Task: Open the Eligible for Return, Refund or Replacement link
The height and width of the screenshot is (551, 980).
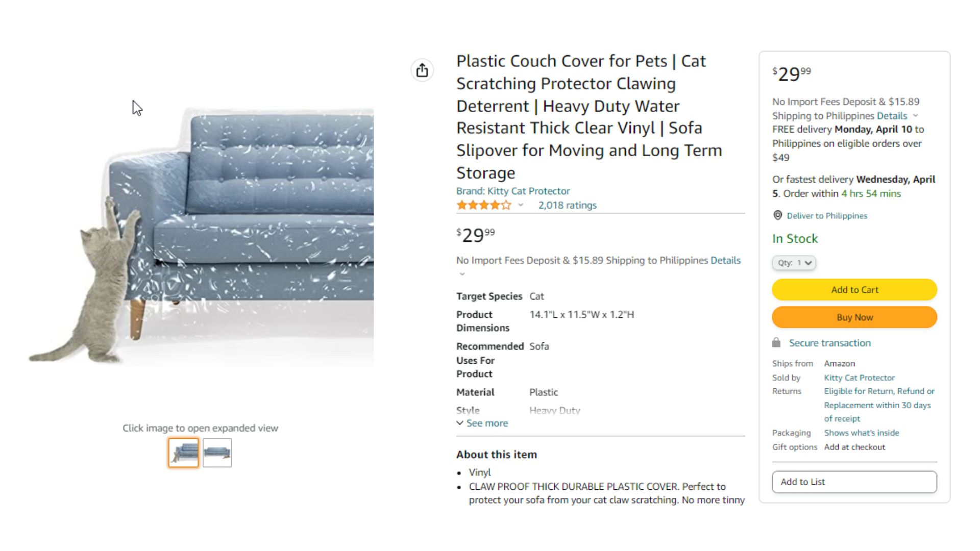Action: point(879,405)
